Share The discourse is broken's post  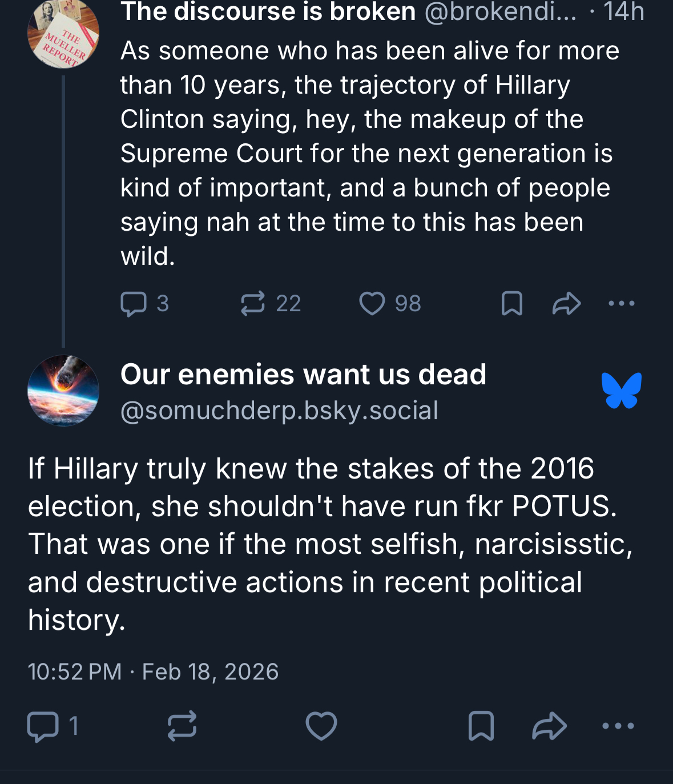566,304
